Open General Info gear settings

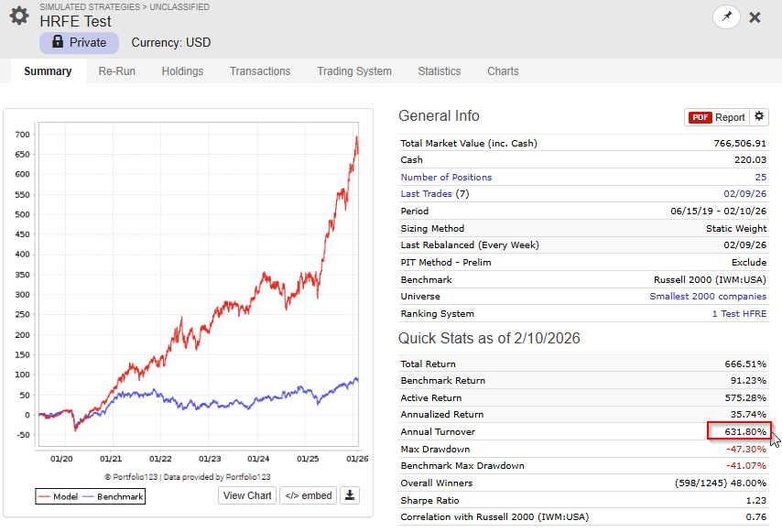coord(759,116)
